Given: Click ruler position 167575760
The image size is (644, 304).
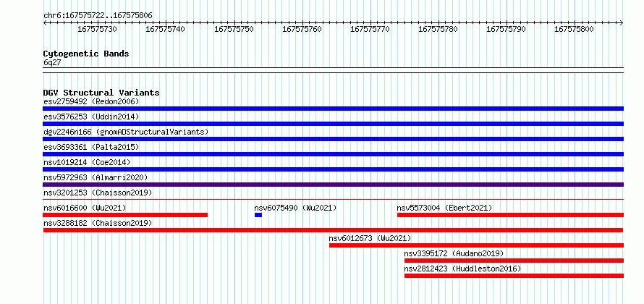Looking at the screenshot, I should pos(302,29).
